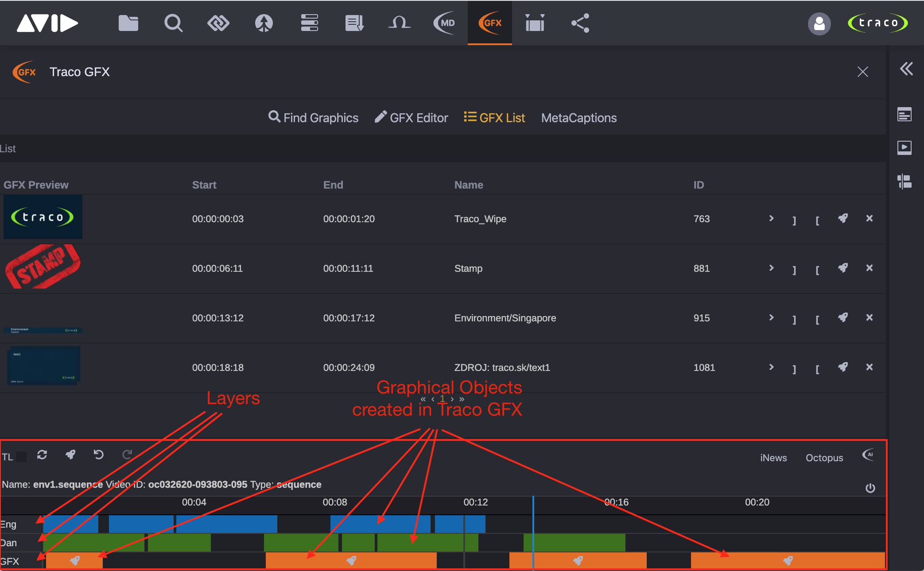Sort by the Start column header
Viewport: 924px width, 571px height.
[204, 185]
